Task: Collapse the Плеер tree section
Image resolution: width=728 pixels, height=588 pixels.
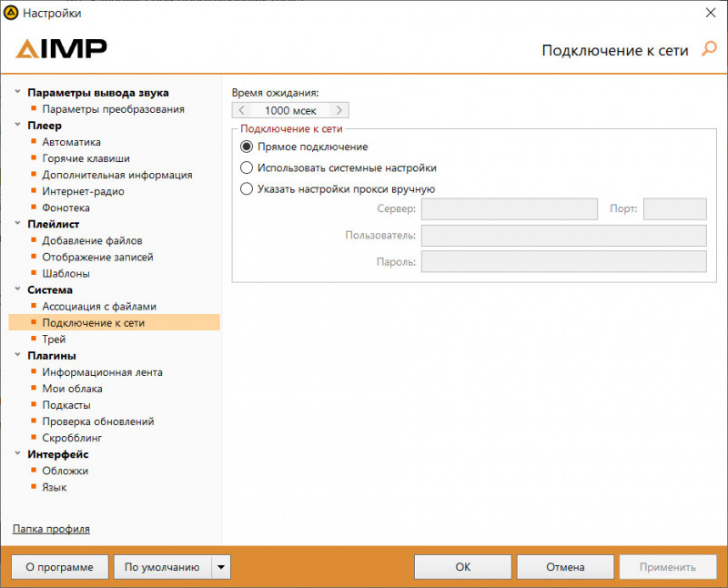Action: [17, 126]
